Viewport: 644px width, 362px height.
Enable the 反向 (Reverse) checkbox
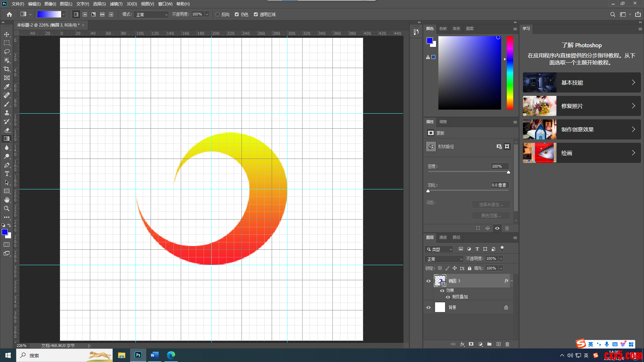(x=218, y=14)
